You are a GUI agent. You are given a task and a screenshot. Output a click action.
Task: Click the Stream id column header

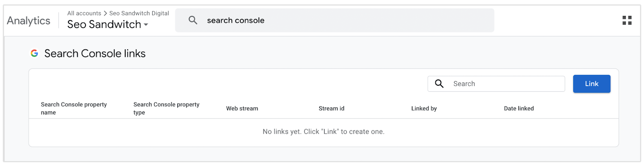coord(332,108)
